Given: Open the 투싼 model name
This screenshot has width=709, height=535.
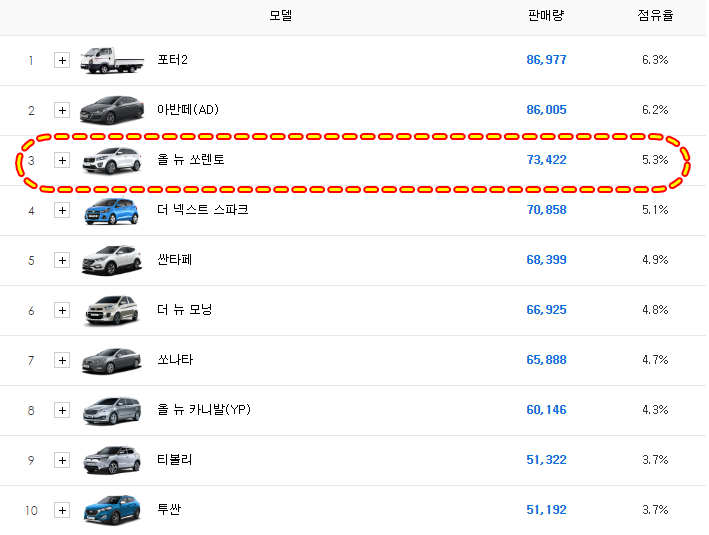Looking at the screenshot, I should pyautogui.click(x=169, y=510).
